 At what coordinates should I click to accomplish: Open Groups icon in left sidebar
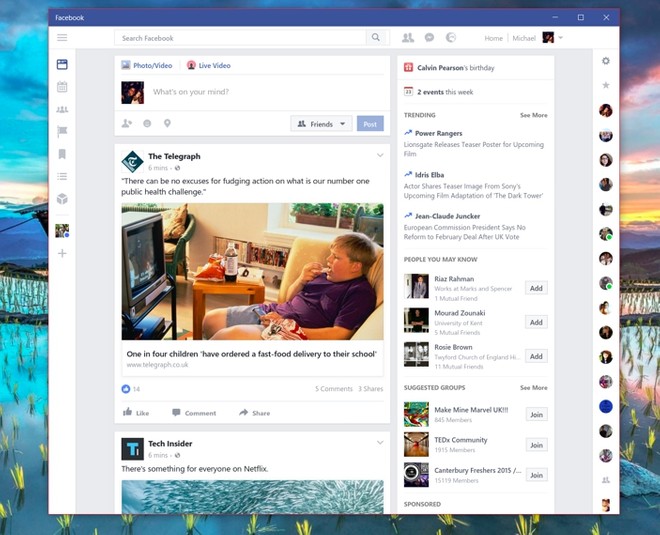click(x=62, y=109)
